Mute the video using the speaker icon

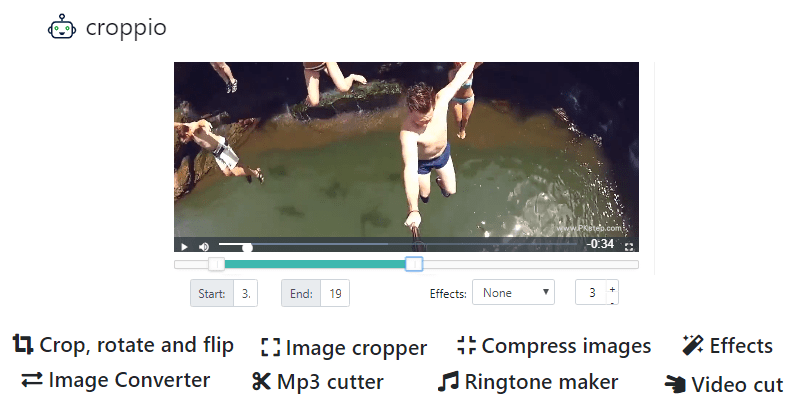(204, 247)
